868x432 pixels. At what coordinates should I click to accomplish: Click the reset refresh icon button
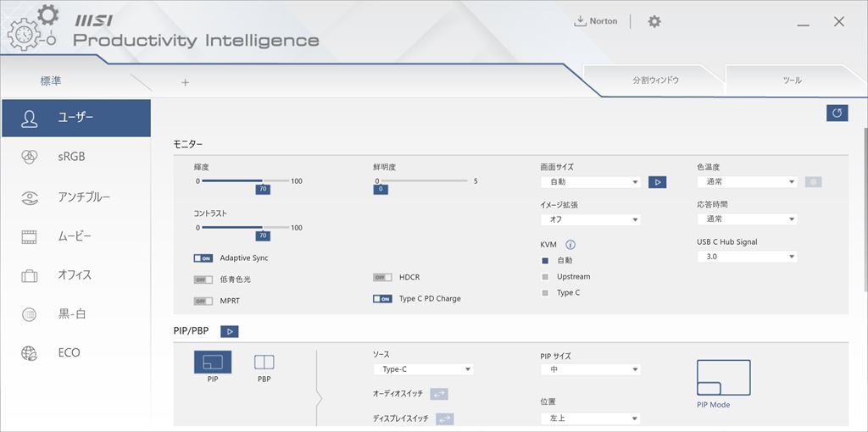pyautogui.click(x=837, y=113)
